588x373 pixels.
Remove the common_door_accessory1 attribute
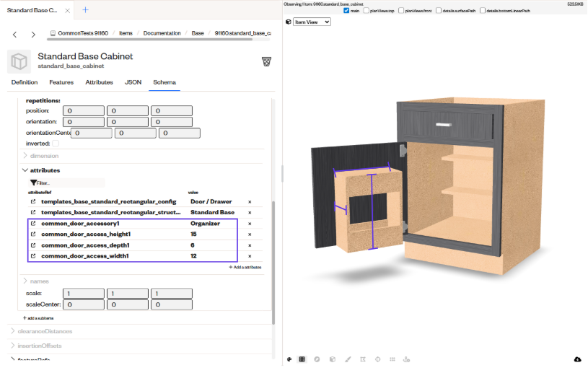pos(250,224)
